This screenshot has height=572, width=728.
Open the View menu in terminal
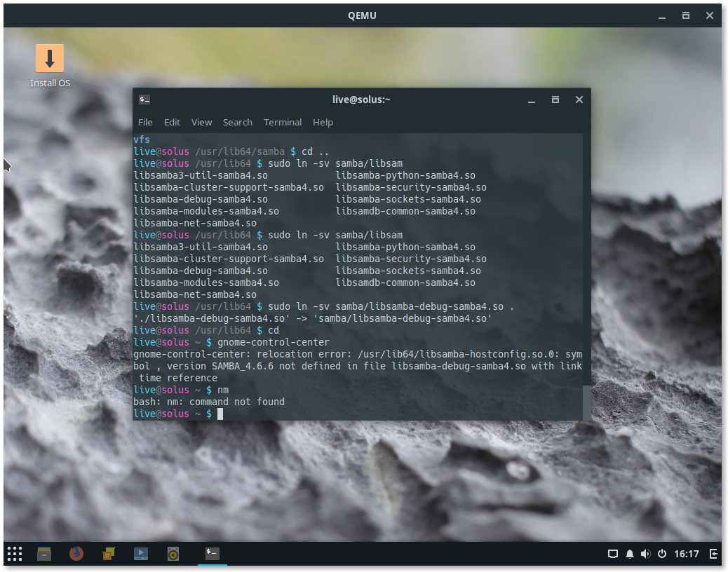pyautogui.click(x=201, y=123)
